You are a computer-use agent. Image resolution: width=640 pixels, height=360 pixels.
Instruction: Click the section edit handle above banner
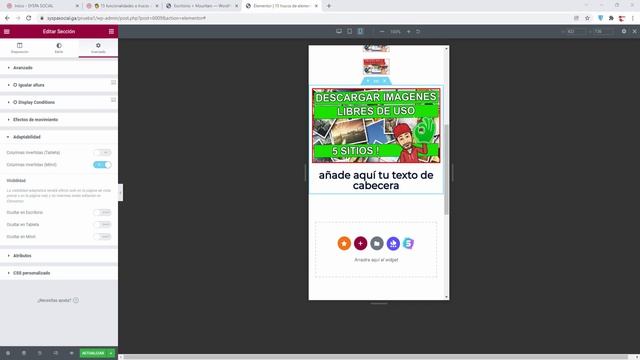click(376, 81)
